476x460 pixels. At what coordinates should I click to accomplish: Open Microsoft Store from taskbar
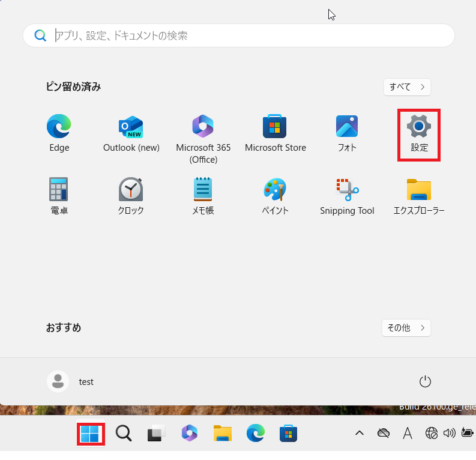288,434
